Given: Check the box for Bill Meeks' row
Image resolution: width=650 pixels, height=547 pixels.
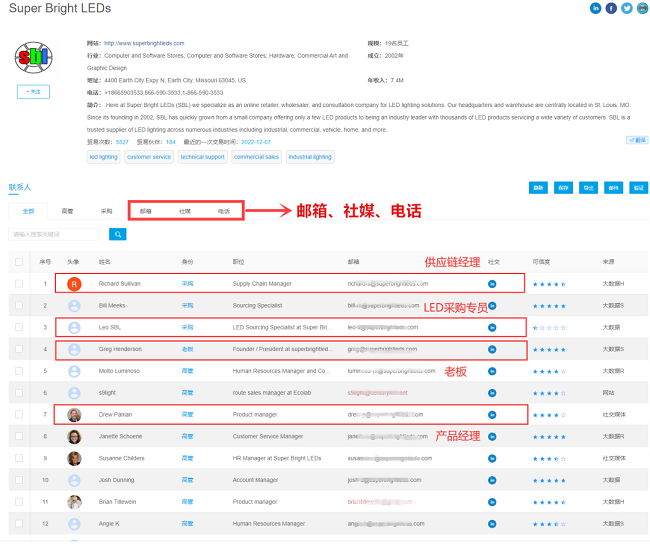Looking at the screenshot, I should (x=19, y=305).
